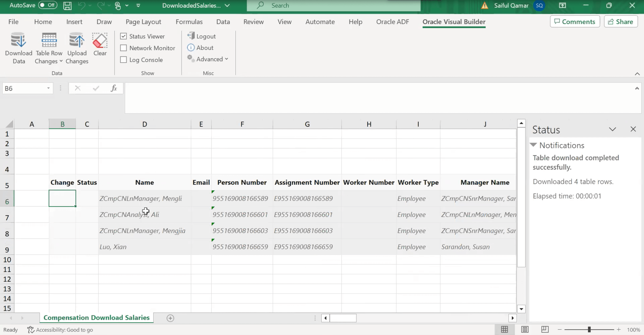Open the Formulas ribbon tab
Viewport: 644px width, 335px height.
(189, 22)
